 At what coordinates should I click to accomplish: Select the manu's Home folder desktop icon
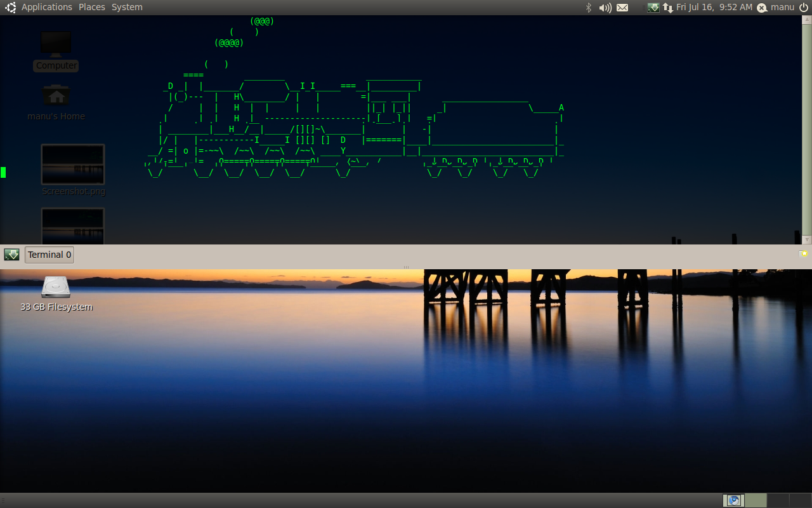tap(56, 102)
